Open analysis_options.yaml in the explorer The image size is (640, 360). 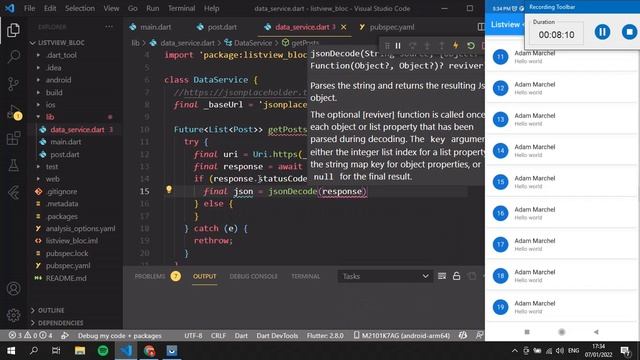[80, 229]
